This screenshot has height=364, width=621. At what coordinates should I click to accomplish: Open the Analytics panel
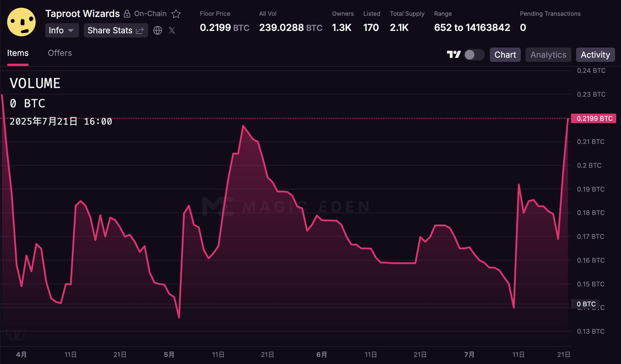coord(548,55)
